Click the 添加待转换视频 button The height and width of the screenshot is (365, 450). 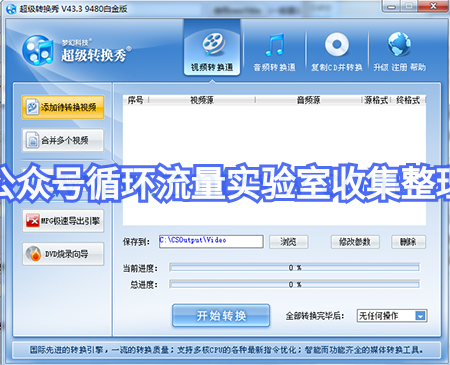(63, 107)
